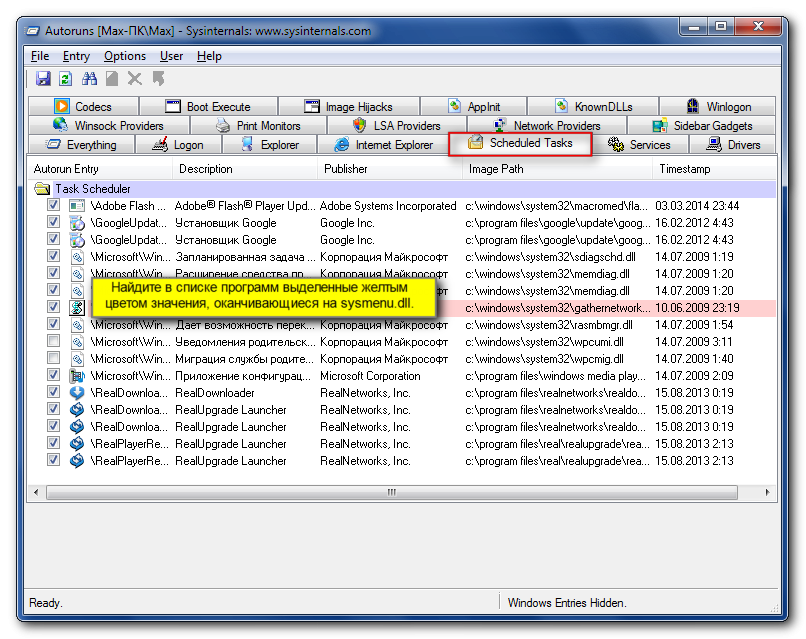This screenshot has width=806, height=639.
Task: Uncheck the rasmbmgr.dll entry checkbox
Action: [x=53, y=324]
